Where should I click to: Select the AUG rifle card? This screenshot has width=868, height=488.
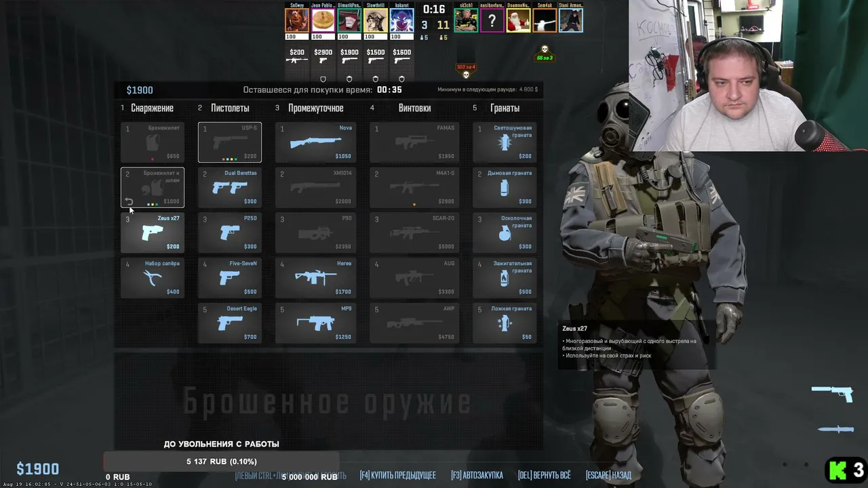click(414, 278)
